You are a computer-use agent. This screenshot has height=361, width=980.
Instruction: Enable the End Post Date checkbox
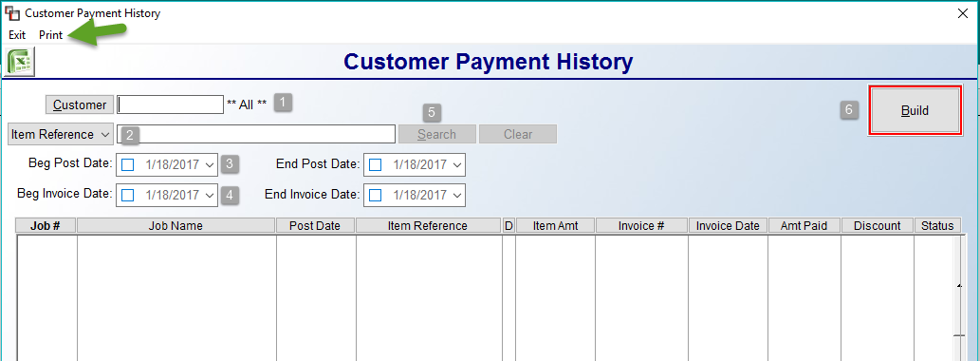[375, 165]
